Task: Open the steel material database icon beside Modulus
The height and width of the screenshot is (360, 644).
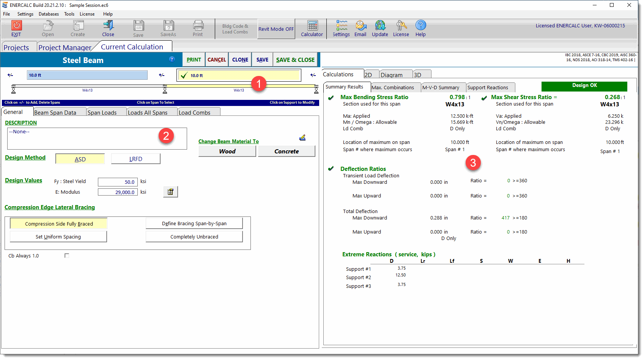Action: [170, 192]
